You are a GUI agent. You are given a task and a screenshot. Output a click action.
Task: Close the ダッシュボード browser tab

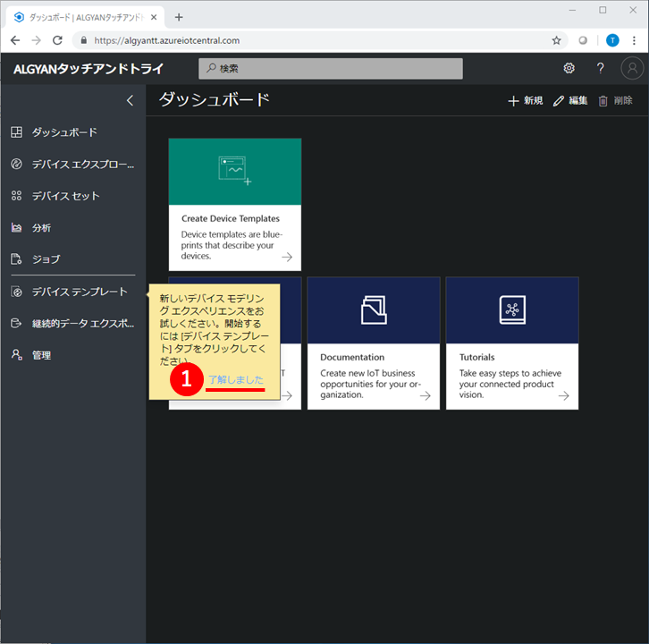pyautogui.click(x=154, y=17)
